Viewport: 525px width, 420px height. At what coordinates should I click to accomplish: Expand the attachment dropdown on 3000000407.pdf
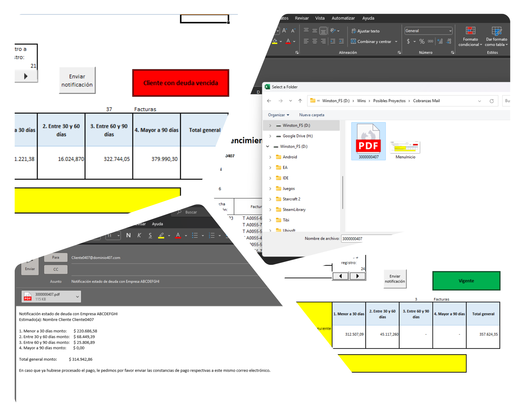point(77,296)
